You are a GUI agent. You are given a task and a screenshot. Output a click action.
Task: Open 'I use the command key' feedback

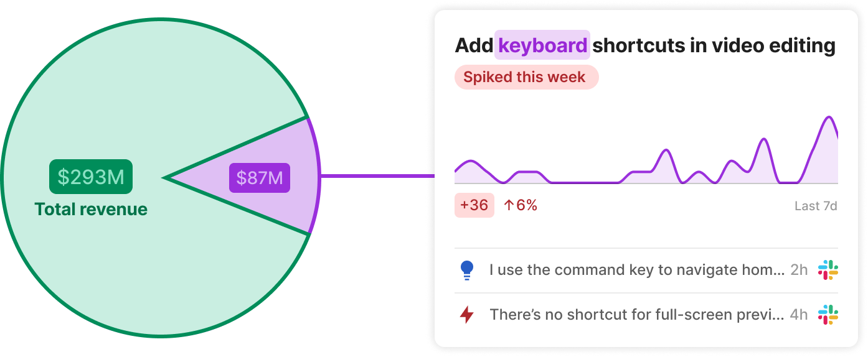(x=636, y=271)
